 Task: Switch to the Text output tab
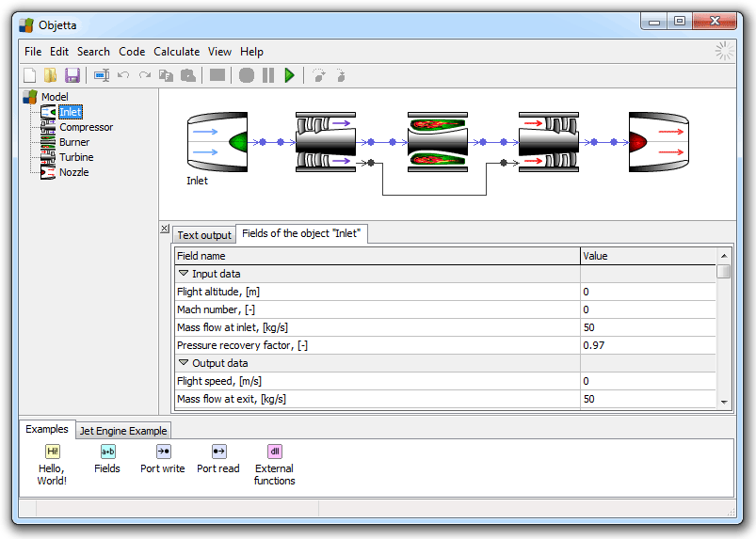pos(203,235)
